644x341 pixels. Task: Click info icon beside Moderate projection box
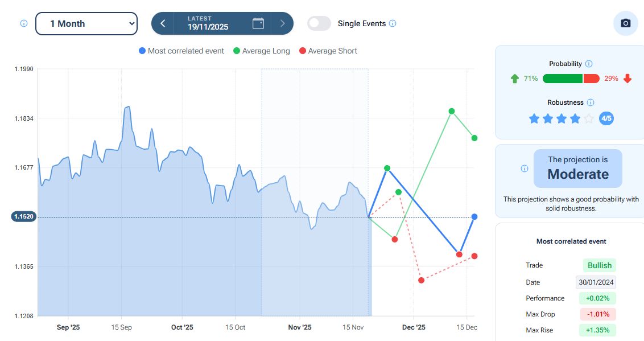coord(525,169)
